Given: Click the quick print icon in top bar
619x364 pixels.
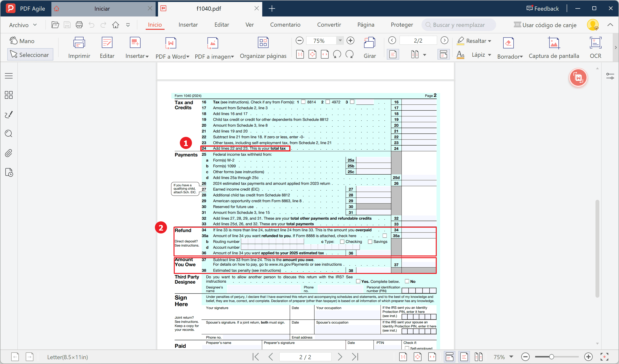Looking at the screenshot, I should tap(79, 25).
